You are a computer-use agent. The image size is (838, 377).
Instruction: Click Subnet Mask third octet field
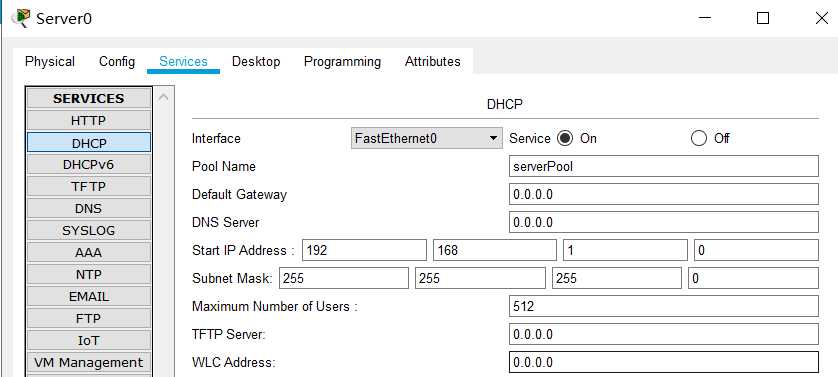tap(617, 278)
